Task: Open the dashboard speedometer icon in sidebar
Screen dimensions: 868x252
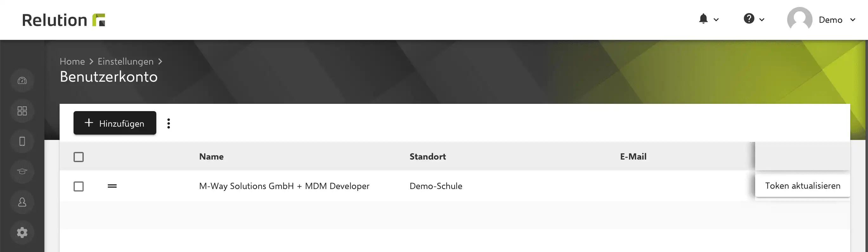Action: (x=22, y=80)
